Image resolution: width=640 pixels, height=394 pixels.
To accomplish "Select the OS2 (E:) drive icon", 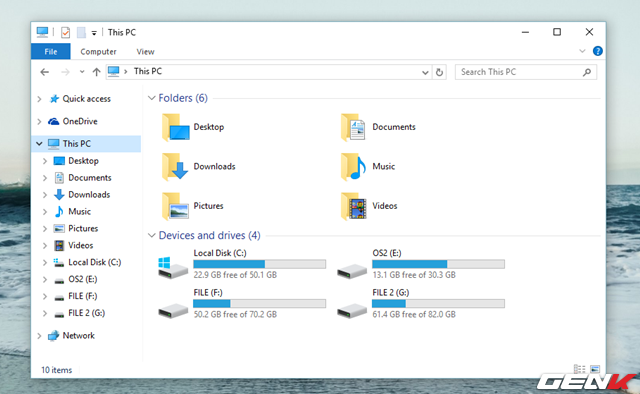I will pos(352,271).
